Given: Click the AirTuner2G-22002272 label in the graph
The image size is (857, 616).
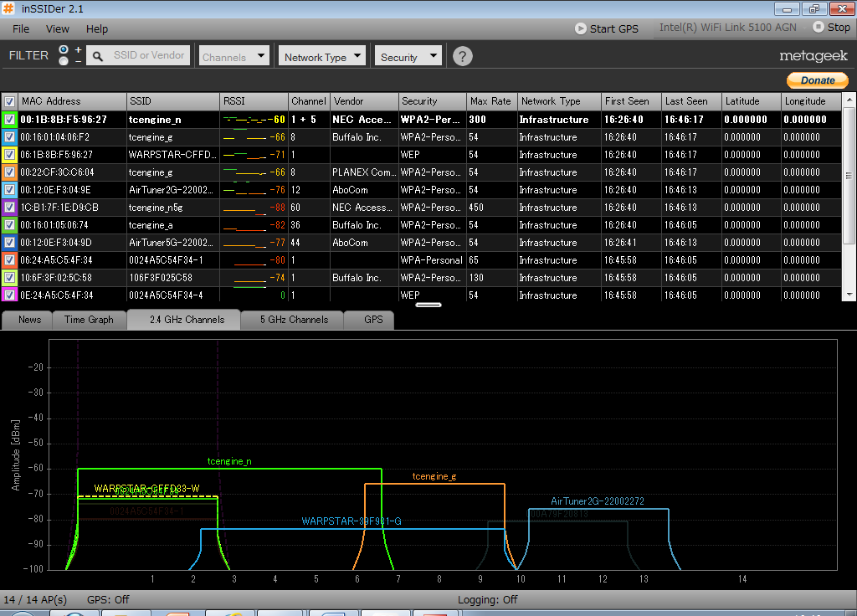Looking at the screenshot, I should [598, 501].
